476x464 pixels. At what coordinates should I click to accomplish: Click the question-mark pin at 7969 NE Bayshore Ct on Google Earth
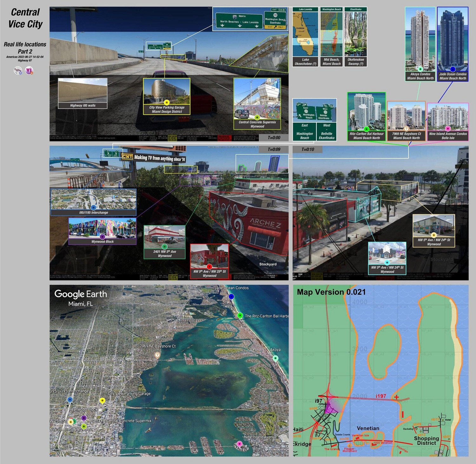pos(157,355)
